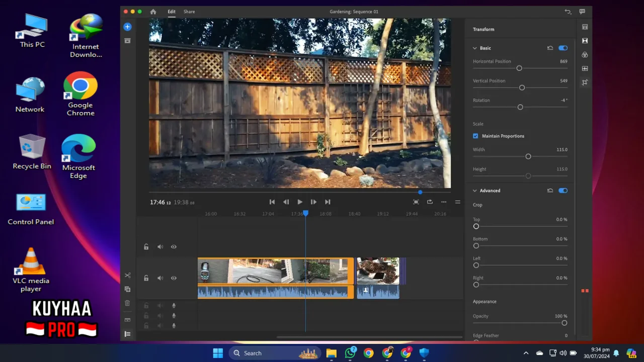Mute the upper empty video track
The width and height of the screenshot is (644, 362).
pyautogui.click(x=160, y=247)
